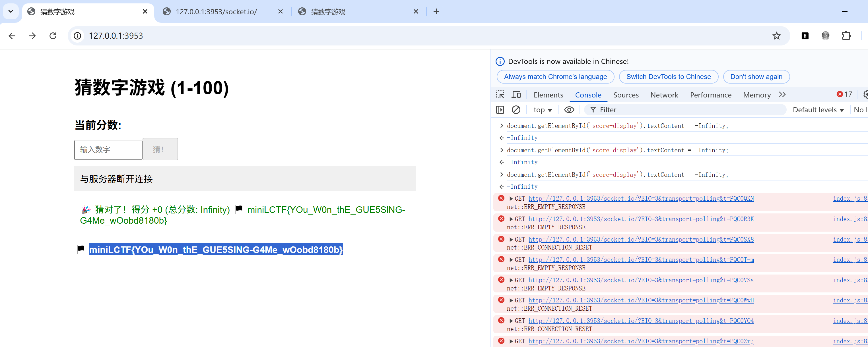View site information for 127.0.0.1:3953
The width and height of the screenshot is (868, 347).
[77, 36]
